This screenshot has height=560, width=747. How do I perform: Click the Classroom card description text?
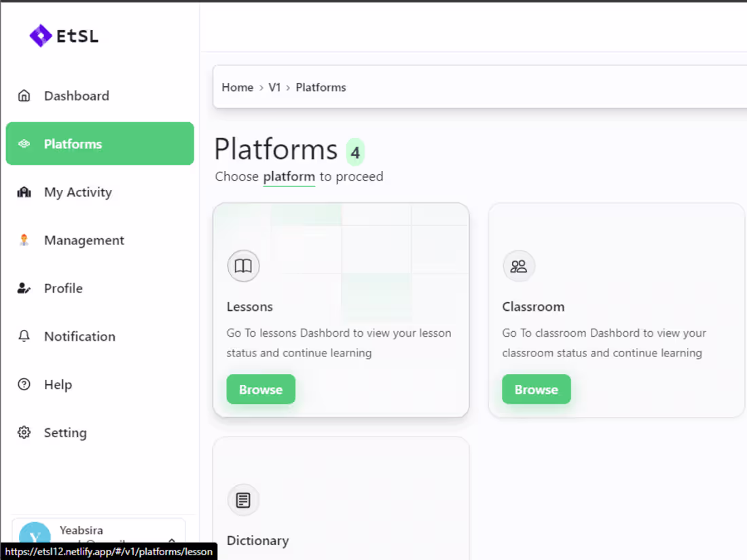tap(604, 343)
